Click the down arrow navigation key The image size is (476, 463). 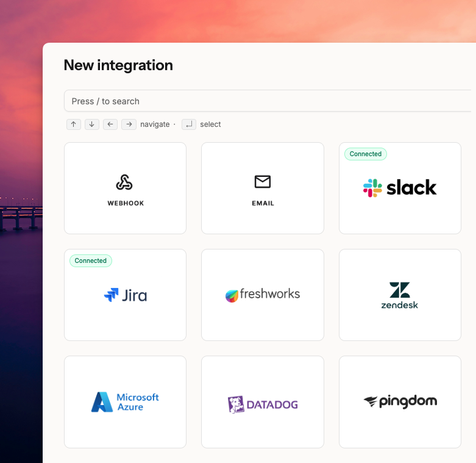pyautogui.click(x=92, y=124)
